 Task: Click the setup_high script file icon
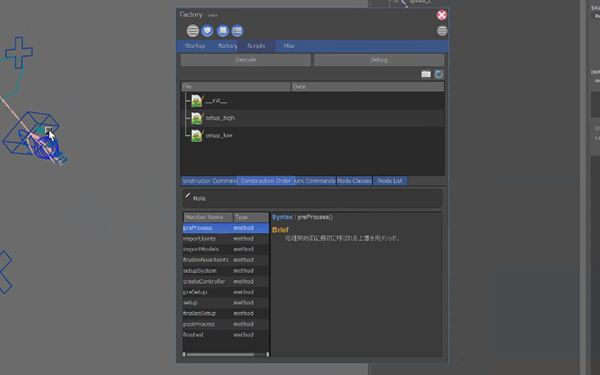[x=197, y=118]
